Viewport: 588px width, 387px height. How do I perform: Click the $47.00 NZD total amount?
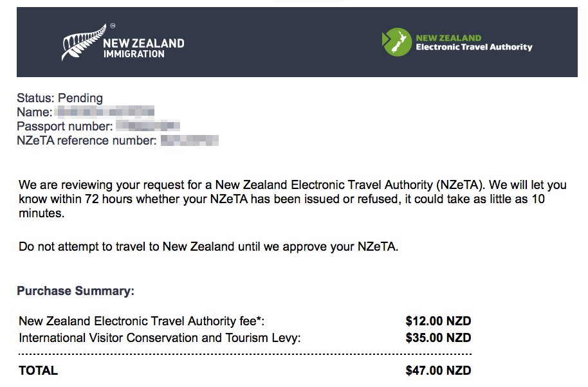coord(438,370)
